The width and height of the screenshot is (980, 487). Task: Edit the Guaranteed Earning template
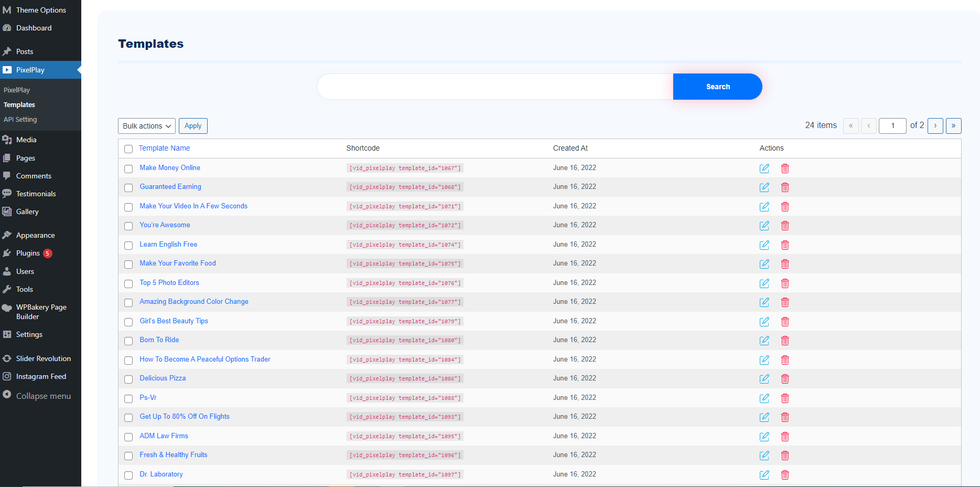(764, 187)
